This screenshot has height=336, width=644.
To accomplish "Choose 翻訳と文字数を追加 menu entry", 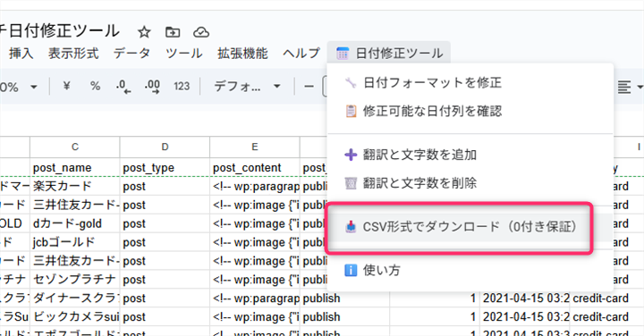I will click(x=470, y=155).
